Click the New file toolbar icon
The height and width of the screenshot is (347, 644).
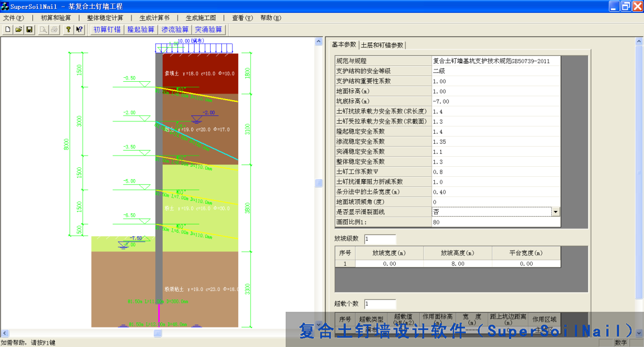click(x=8, y=30)
